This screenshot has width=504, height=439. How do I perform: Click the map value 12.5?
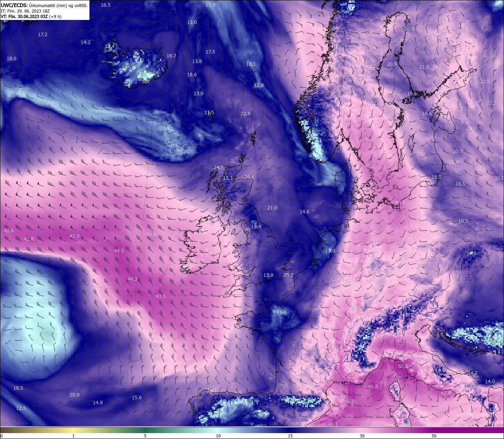click(21, 408)
